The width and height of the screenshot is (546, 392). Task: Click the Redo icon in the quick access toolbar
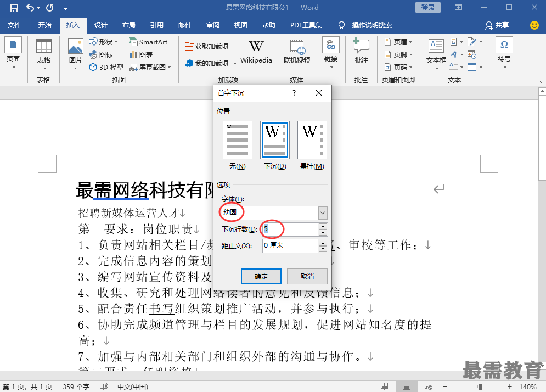pyautogui.click(x=50, y=8)
